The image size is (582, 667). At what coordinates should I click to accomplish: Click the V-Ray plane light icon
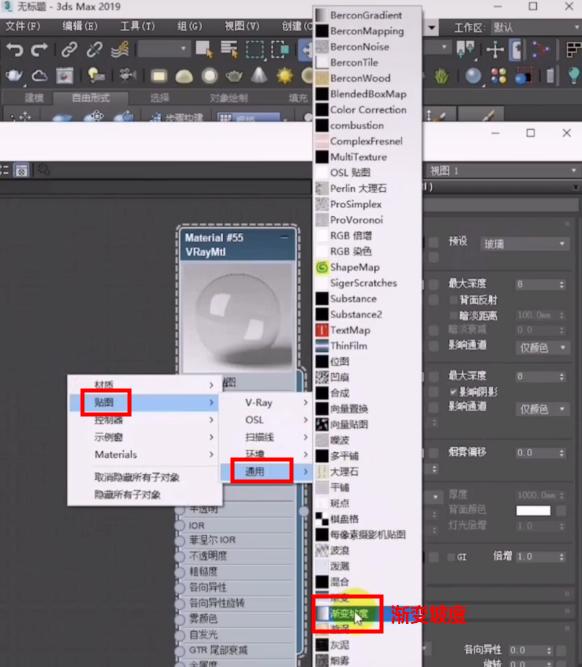159,76
